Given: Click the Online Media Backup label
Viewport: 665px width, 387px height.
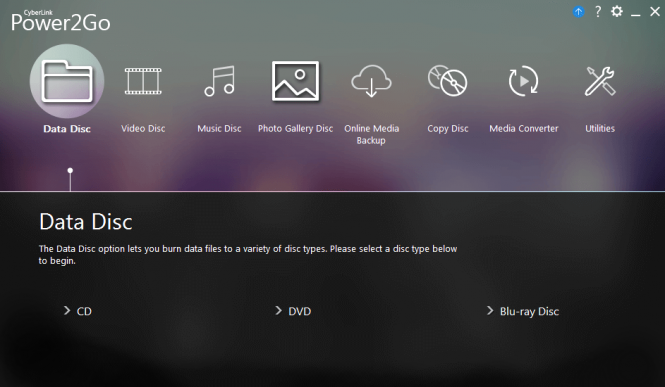Looking at the screenshot, I should coord(372,134).
